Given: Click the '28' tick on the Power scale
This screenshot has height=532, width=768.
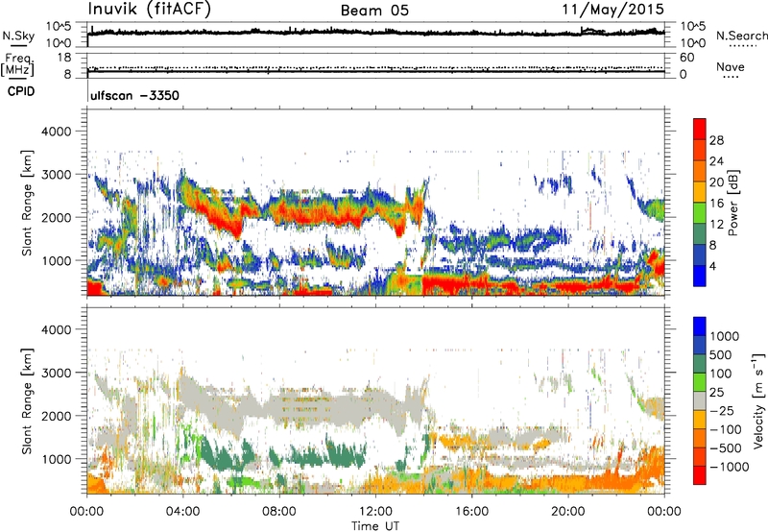Looking at the screenshot, I should [x=716, y=140].
